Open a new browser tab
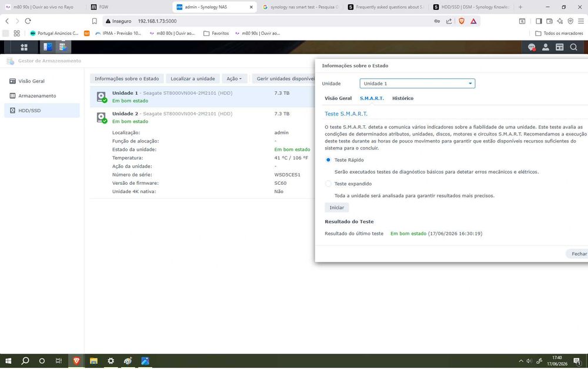Screen dimensions: 588x369 [520, 7]
